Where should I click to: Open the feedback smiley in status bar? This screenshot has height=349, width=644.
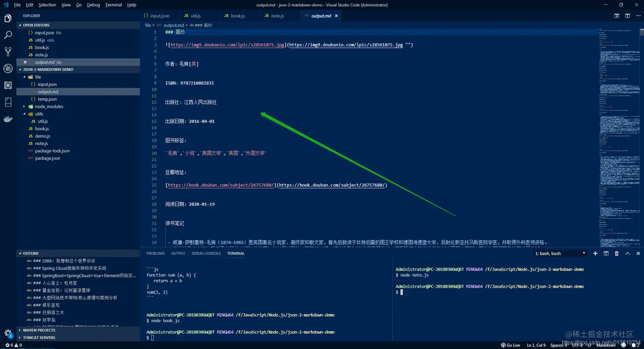pyautogui.click(x=624, y=345)
